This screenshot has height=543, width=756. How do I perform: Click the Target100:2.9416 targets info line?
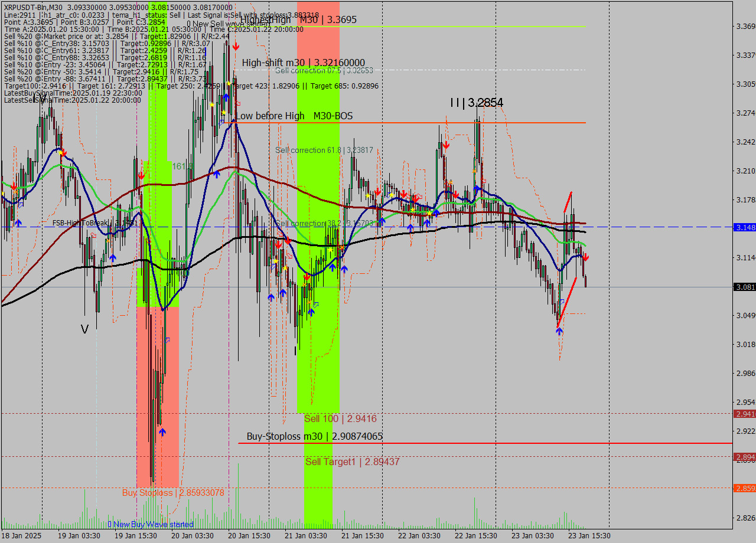click(191, 86)
